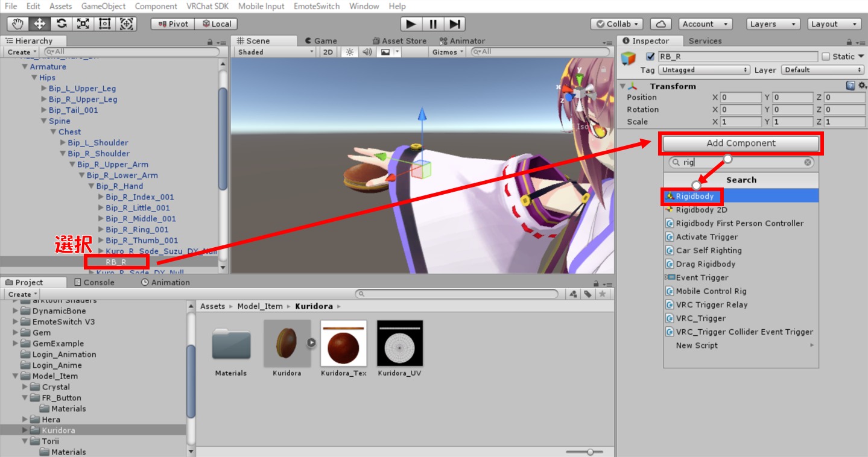The height and width of the screenshot is (457, 868).
Task: Toggle scene audio speaker icon
Action: (367, 52)
